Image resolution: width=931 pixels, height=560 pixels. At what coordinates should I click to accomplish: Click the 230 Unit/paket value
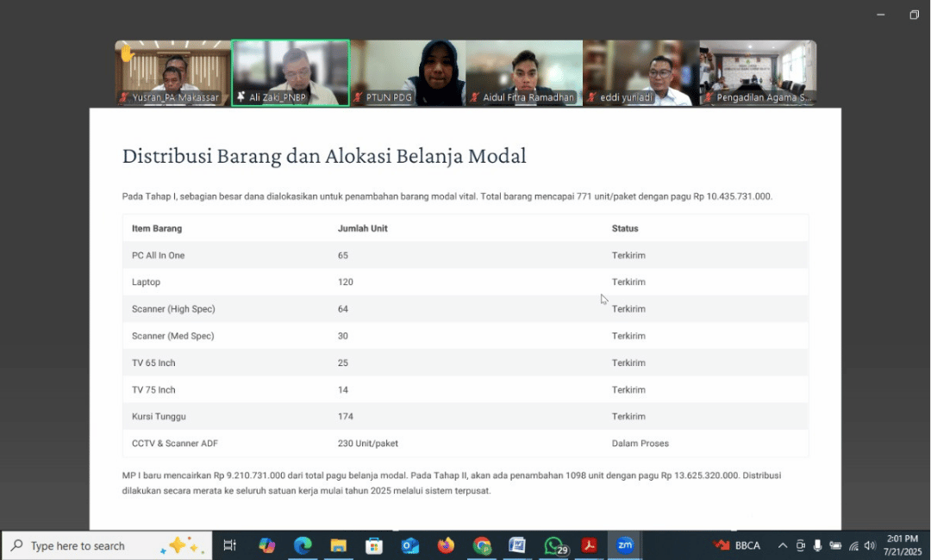[367, 443]
